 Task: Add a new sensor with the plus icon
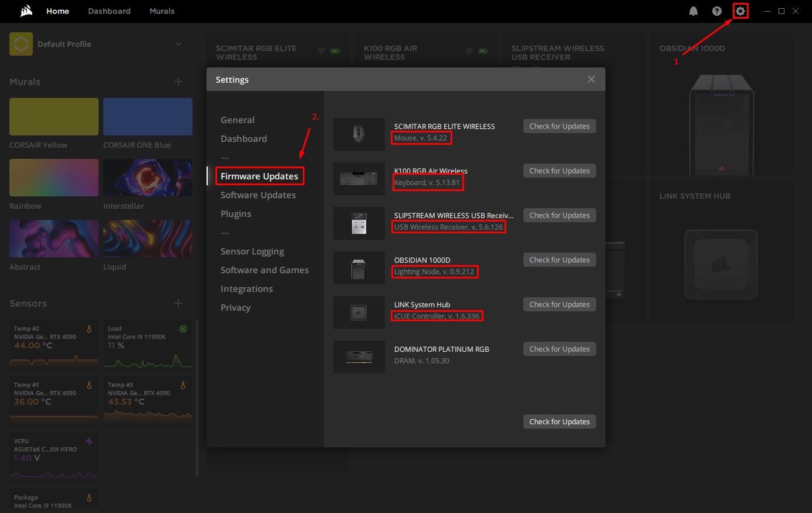(178, 303)
